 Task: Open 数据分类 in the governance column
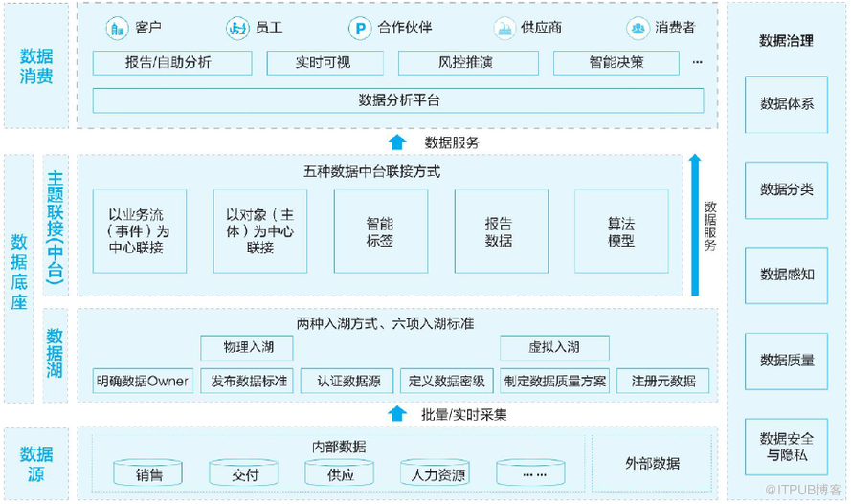point(787,190)
